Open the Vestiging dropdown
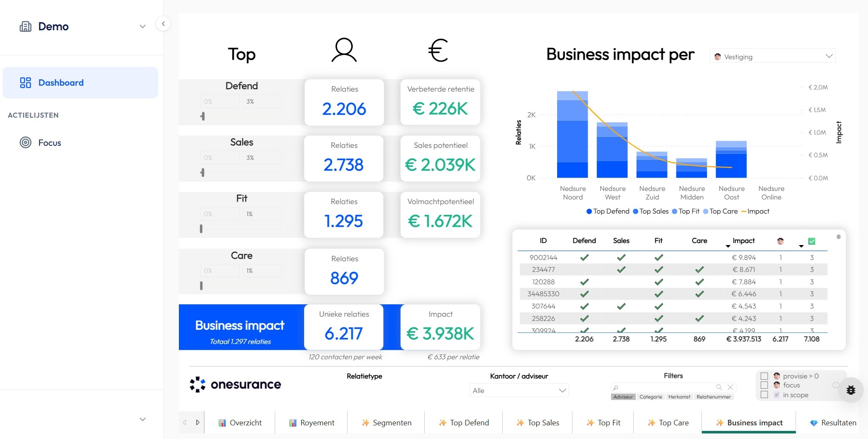This screenshot has width=868, height=439. (772, 56)
